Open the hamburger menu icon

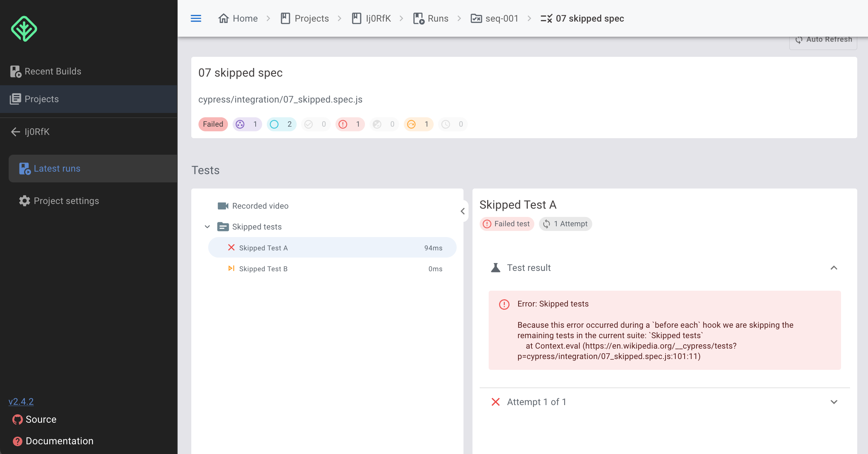tap(196, 18)
